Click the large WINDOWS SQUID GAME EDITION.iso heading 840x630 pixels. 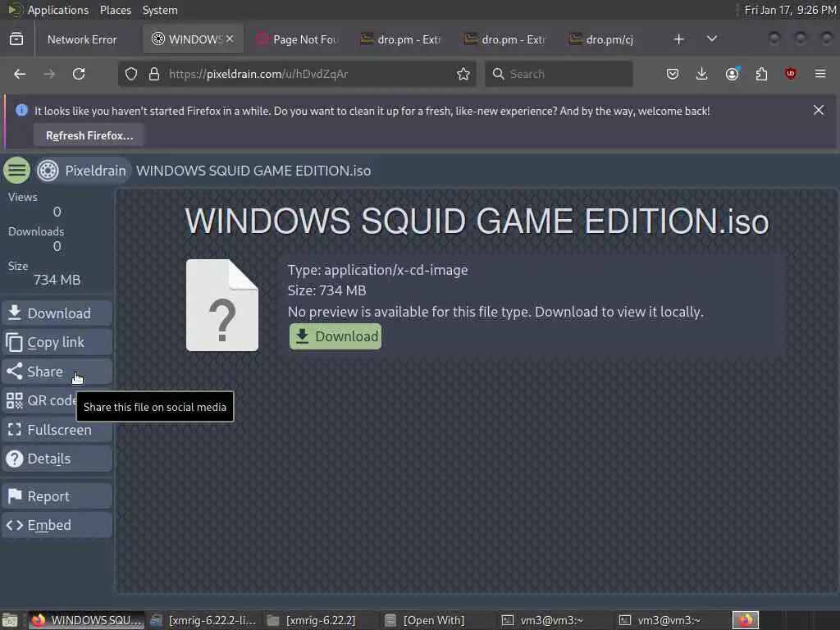coord(477,221)
